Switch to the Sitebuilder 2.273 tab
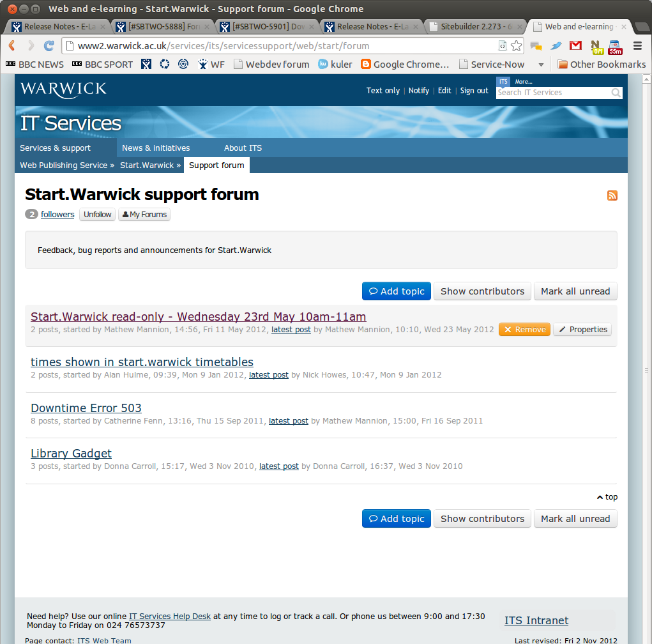 coord(474,27)
